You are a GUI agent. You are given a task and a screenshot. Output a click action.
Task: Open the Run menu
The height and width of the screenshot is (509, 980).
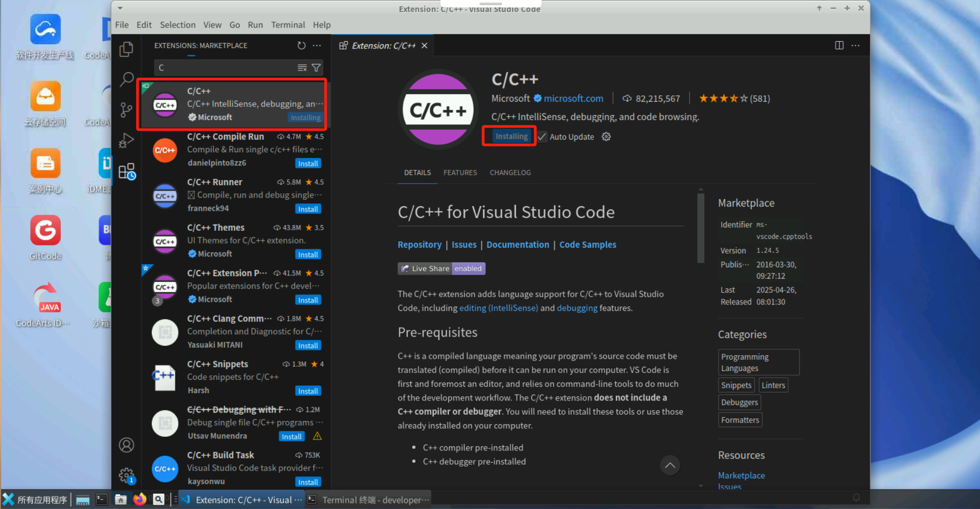coord(255,25)
